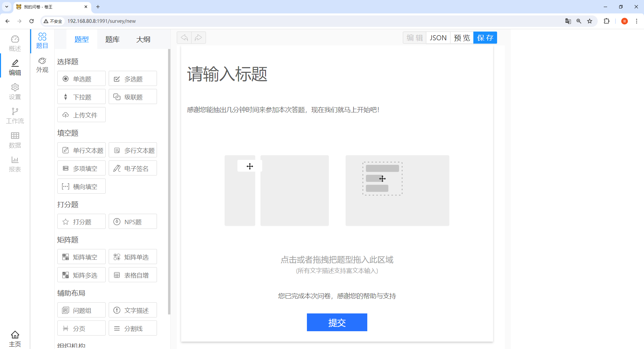The height and width of the screenshot is (349, 644).
Task: Click the browser forward arrow
Action: 19,21
